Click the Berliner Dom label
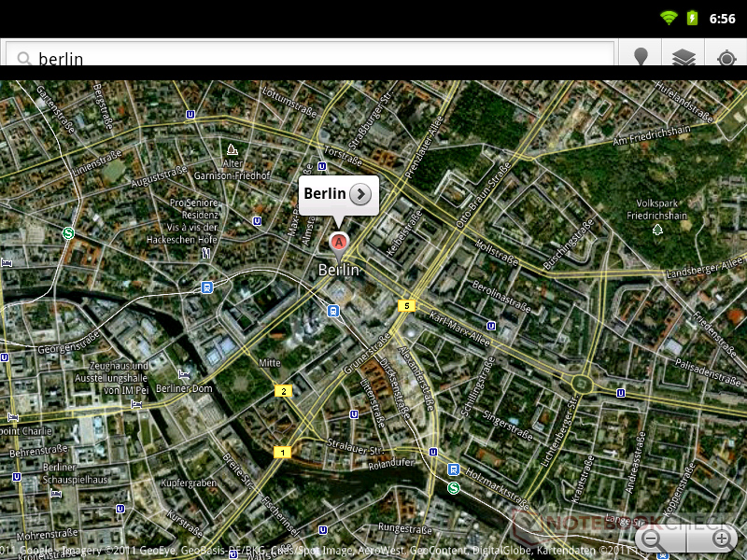 tap(184, 388)
